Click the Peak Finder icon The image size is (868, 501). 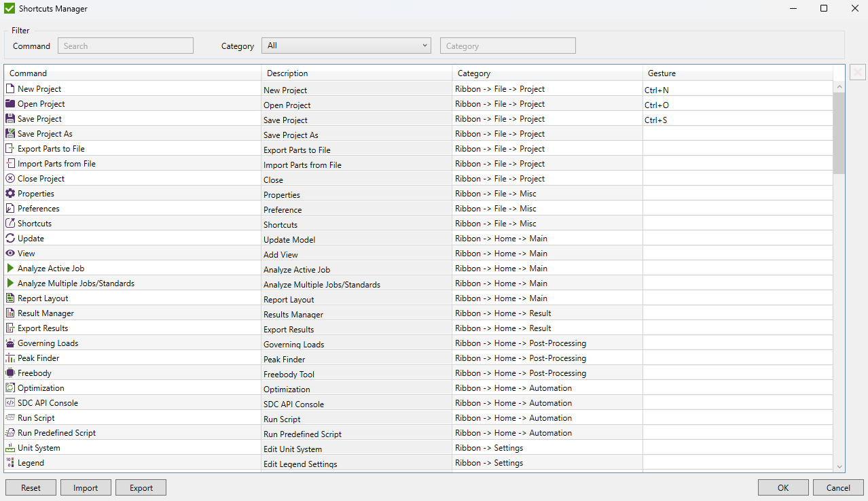click(10, 358)
